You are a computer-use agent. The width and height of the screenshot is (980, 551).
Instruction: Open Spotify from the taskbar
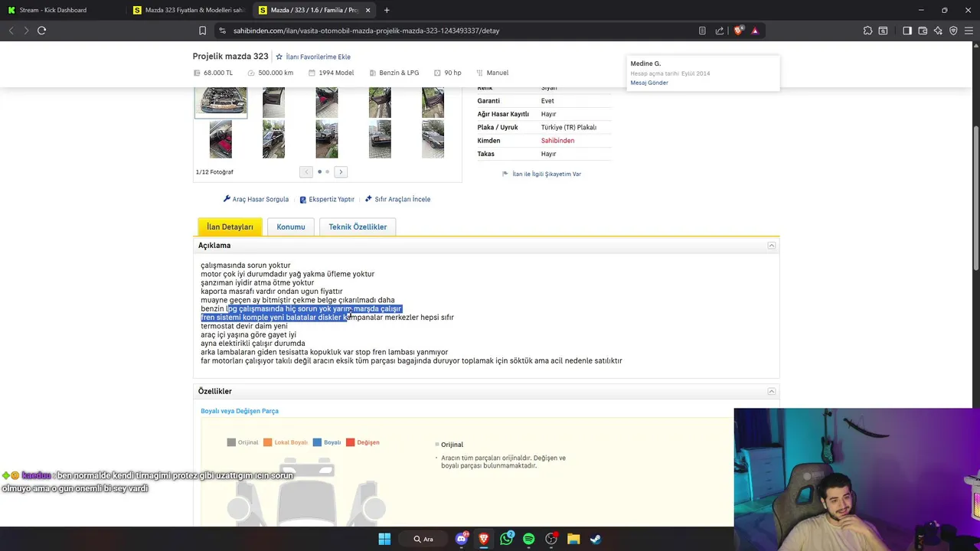point(528,539)
